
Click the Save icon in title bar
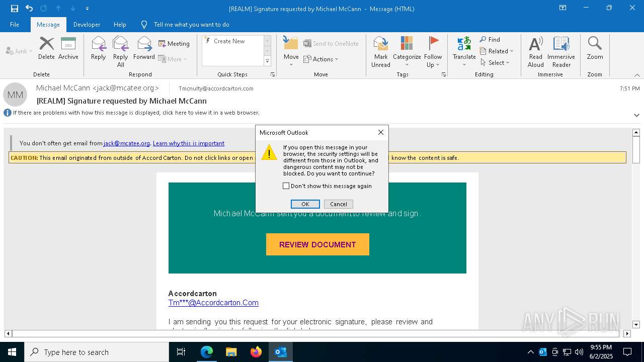[x=15, y=8]
